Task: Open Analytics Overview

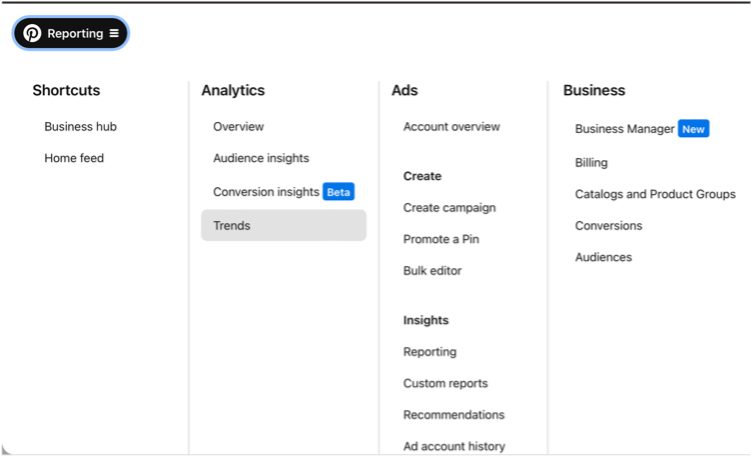Action: pos(239,127)
